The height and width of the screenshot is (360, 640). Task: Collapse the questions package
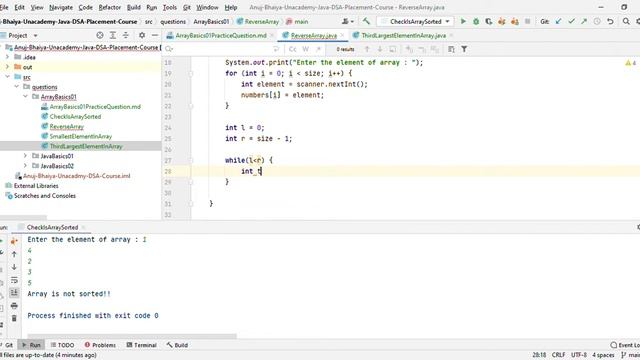16,87
